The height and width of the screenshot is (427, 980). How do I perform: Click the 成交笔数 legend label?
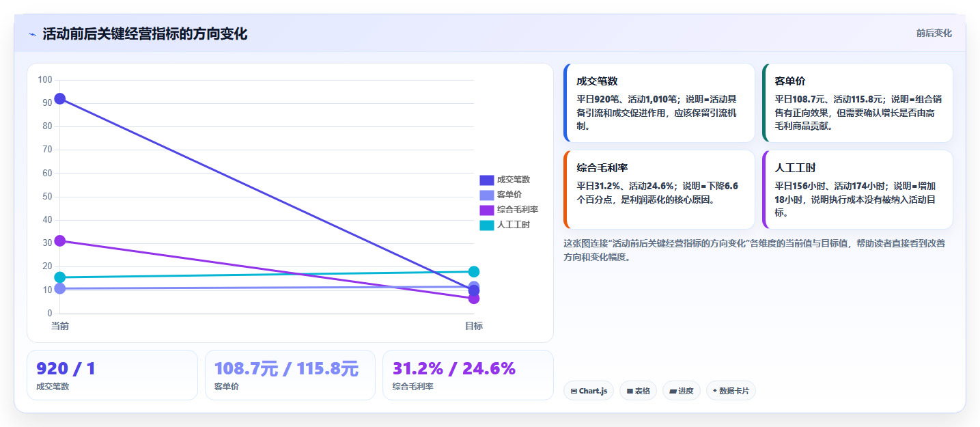tap(514, 180)
